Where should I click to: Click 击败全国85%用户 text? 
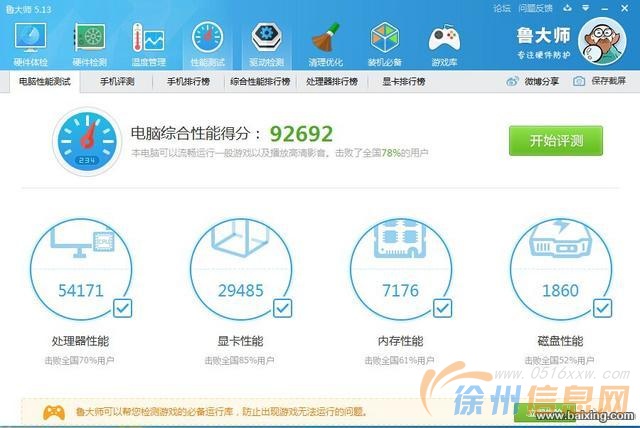(x=239, y=361)
